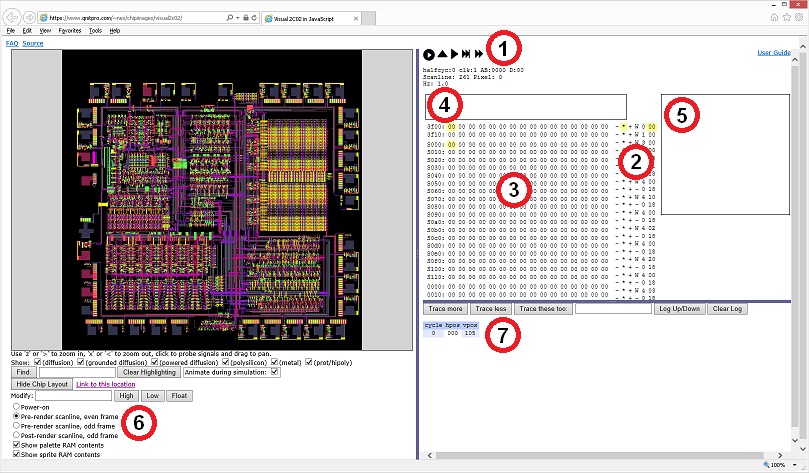Click the Find button

(x=24, y=372)
